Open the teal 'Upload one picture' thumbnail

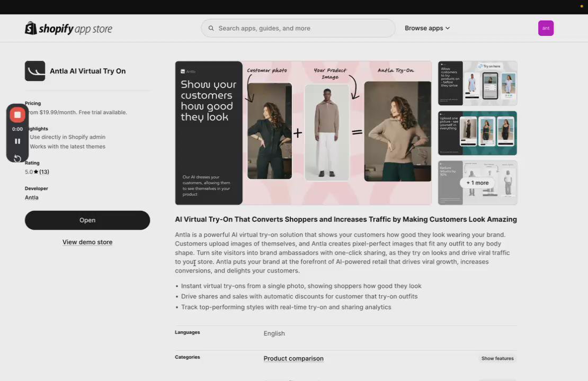(x=477, y=133)
